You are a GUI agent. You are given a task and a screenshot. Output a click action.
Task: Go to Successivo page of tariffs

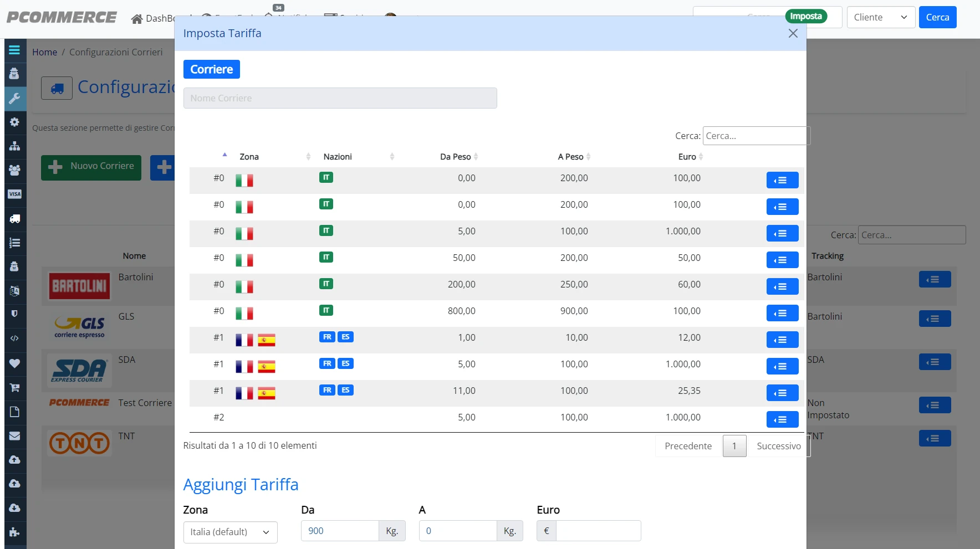778,446
